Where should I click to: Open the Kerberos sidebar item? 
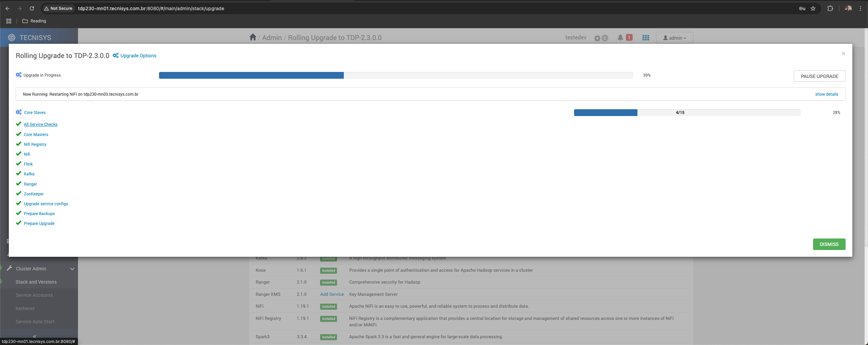coord(25,308)
